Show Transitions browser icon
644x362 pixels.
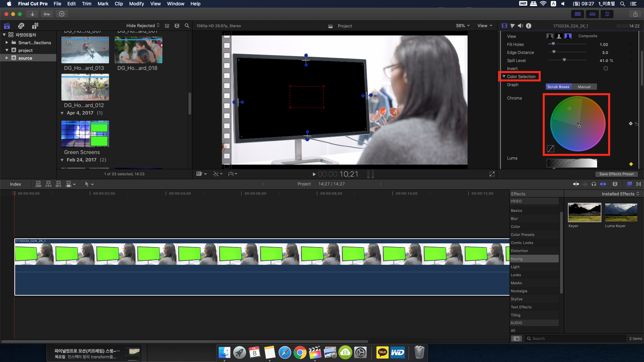(x=639, y=184)
